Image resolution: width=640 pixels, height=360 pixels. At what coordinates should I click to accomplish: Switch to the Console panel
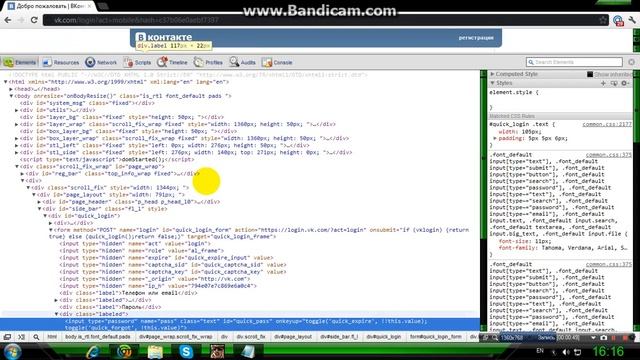click(x=278, y=62)
